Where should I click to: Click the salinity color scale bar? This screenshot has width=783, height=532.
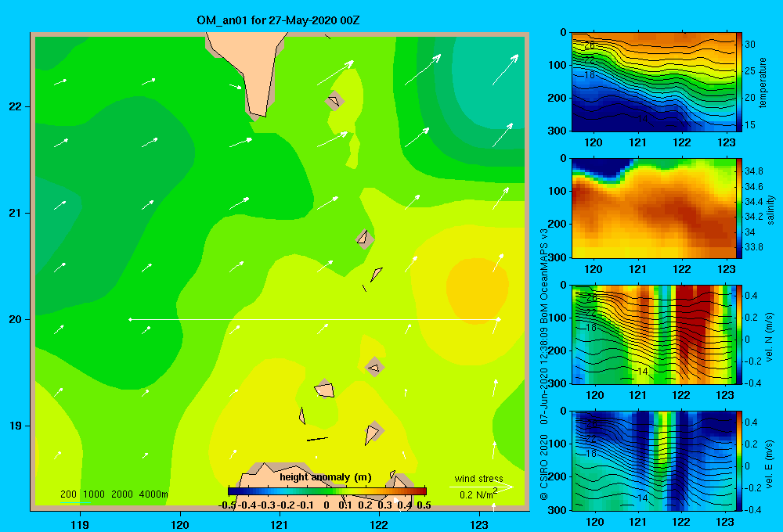pos(739,208)
